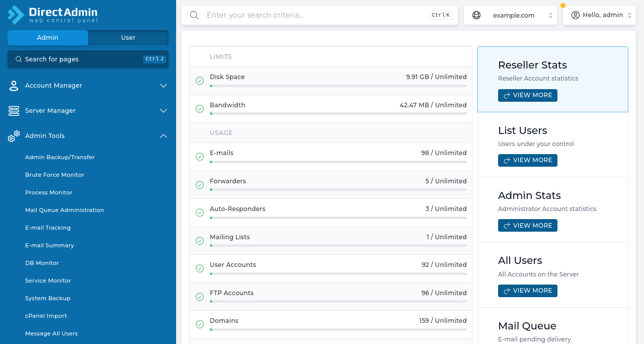Click the user avatar icon beside Hello, admin
Screen dimensions: 644x344
[575, 15]
